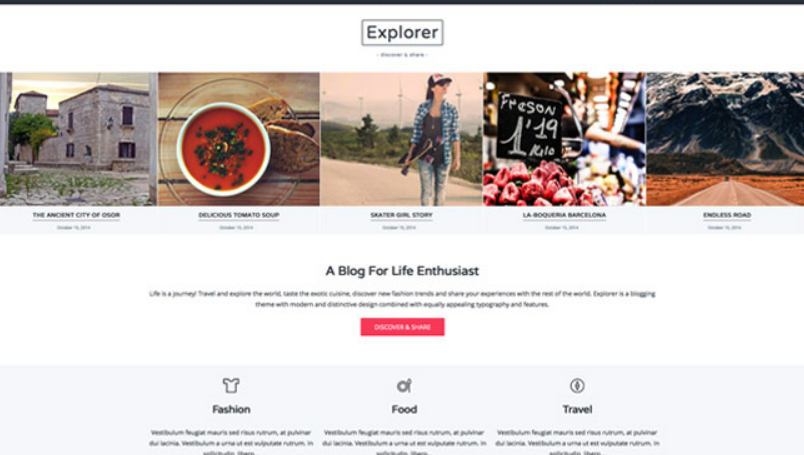The height and width of the screenshot is (455, 804).
Task: Open the skater girl photo
Action: point(401,139)
